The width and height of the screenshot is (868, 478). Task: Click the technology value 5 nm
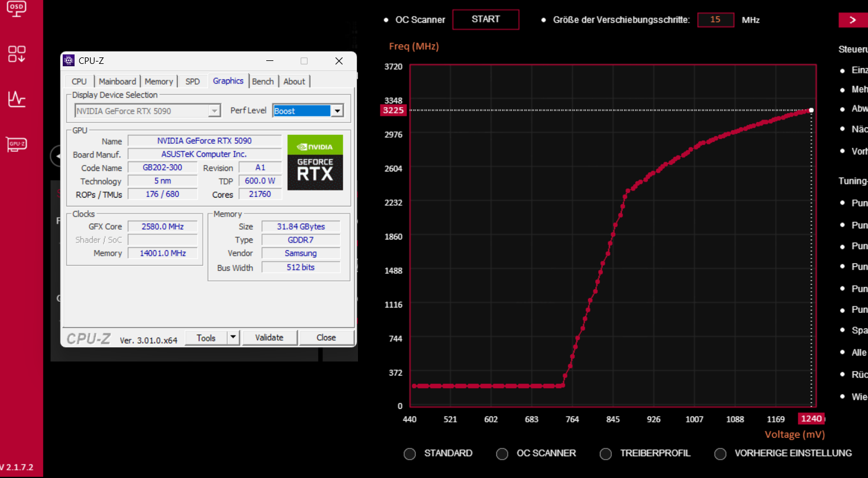click(x=163, y=181)
